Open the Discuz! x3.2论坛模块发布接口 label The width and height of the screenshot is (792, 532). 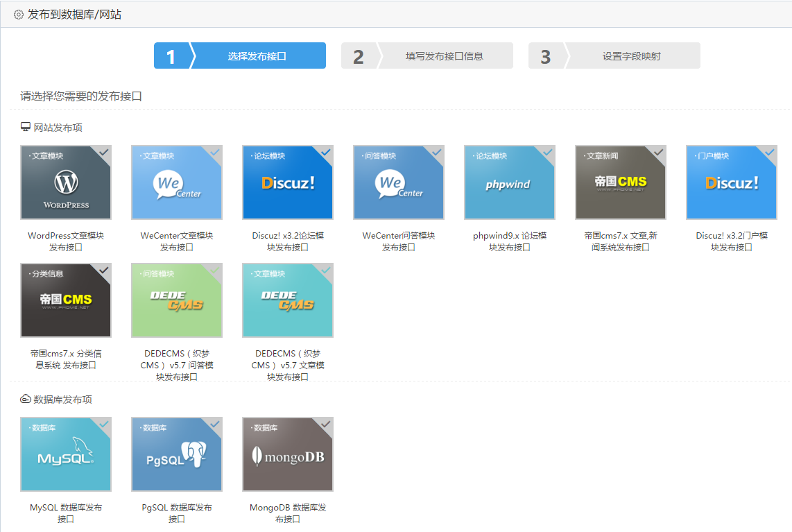coord(288,241)
